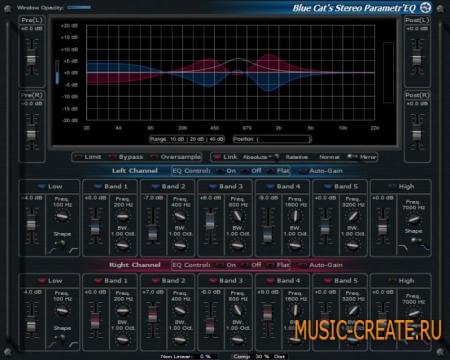This screenshot has height=360, width=450.
Task: Toggle Right Channel Band 1 enable icon
Action: (x=98, y=281)
